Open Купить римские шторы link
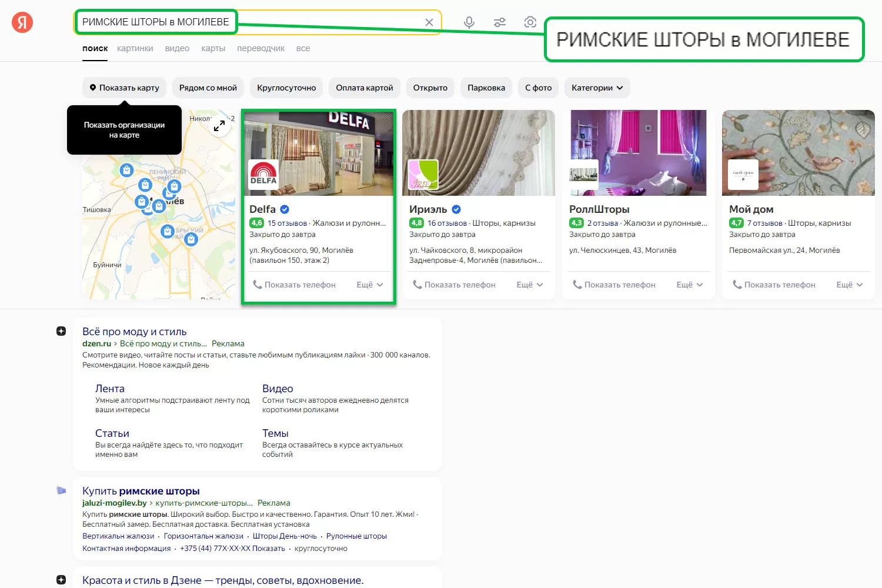The width and height of the screenshot is (882, 588). pos(141,491)
